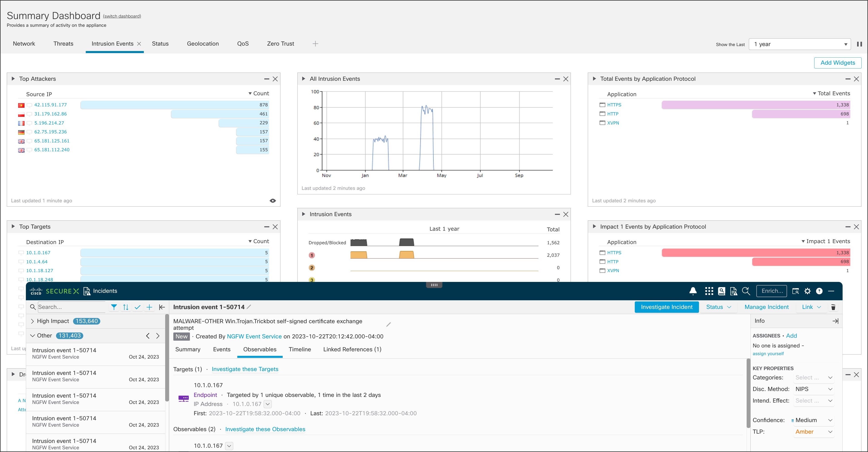The height and width of the screenshot is (452, 868).
Task: Open the applications grid icon
Action: coord(709,291)
